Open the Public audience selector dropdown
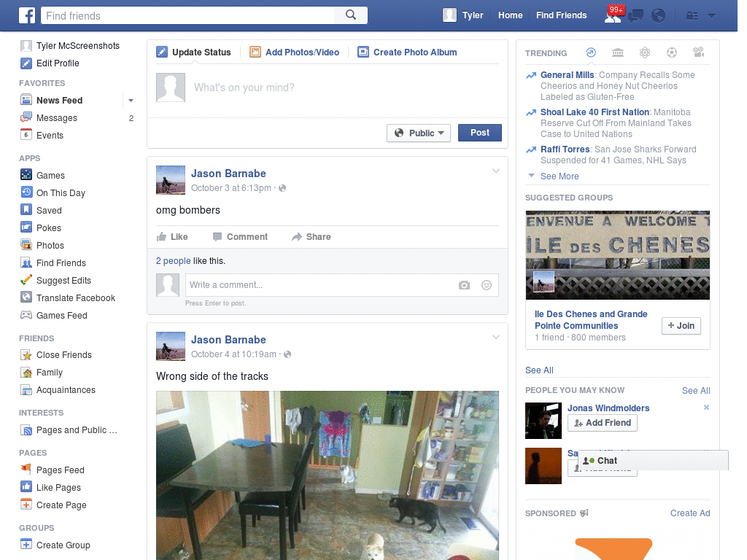The width and height of the screenshot is (747, 560). [418, 133]
